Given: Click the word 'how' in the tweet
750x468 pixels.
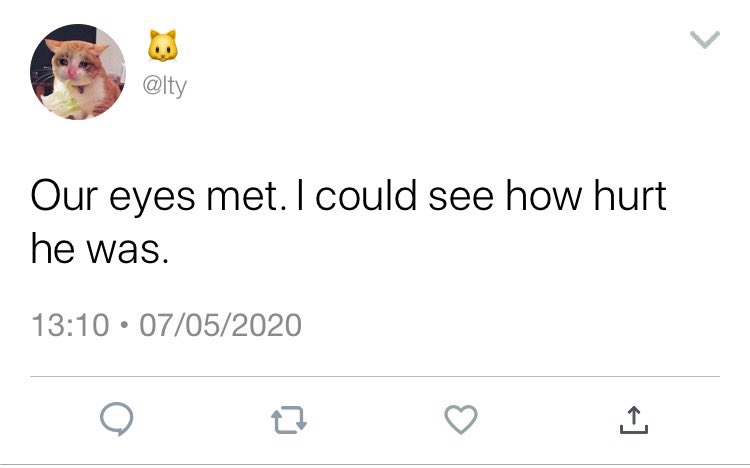Looking at the screenshot, I should click(x=544, y=195).
